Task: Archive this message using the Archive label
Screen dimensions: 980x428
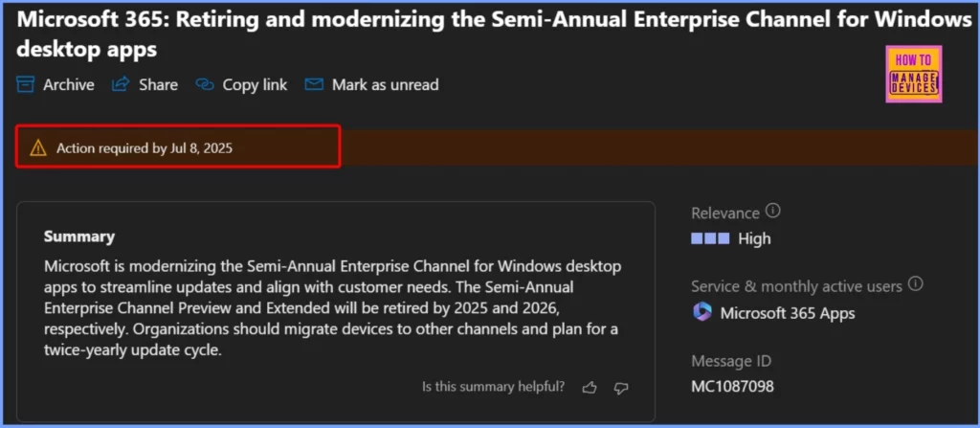Action: [x=69, y=84]
